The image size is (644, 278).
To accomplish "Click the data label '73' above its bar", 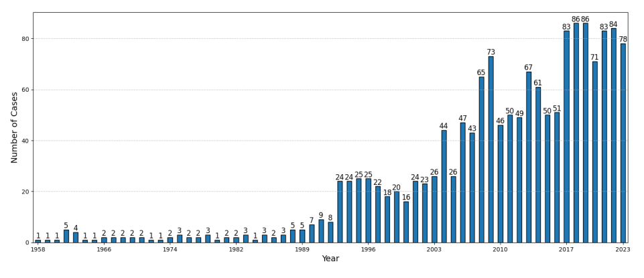I will click(x=491, y=52).
